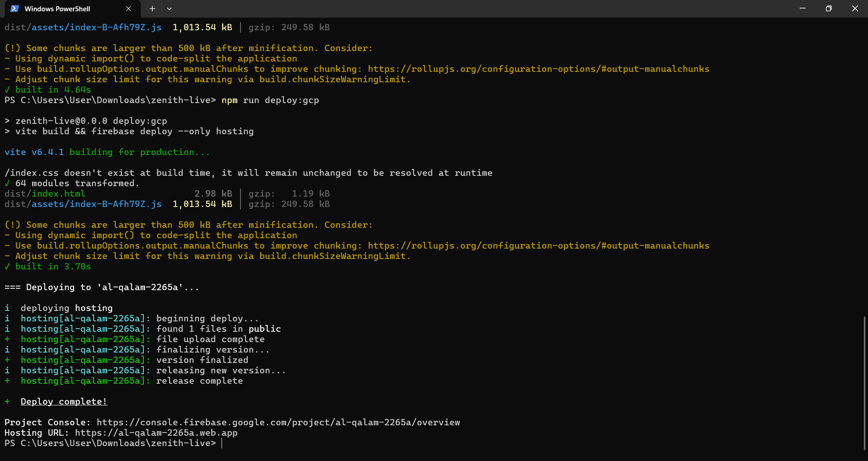Viewport: 868px width, 461px height.
Task: Open the rollupjs.org manualchunks link in second warning
Action: point(538,245)
